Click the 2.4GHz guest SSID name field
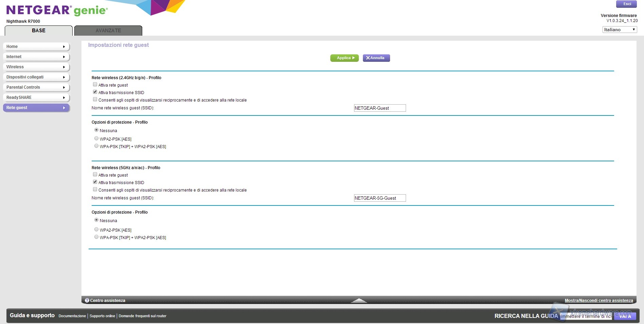 point(380,108)
